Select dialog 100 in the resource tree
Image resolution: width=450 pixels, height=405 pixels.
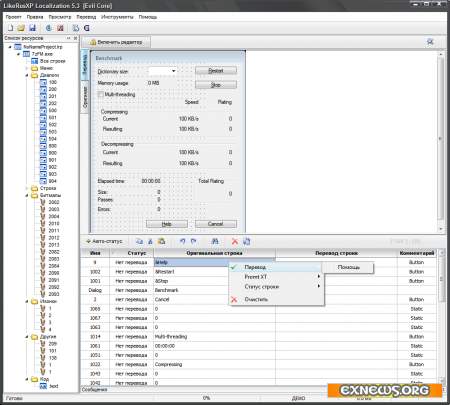click(x=53, y=82)
